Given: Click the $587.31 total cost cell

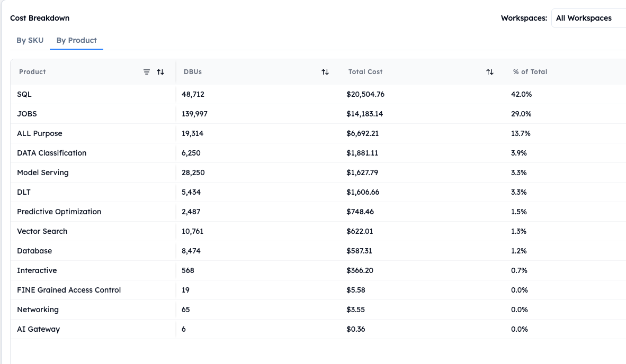Looking at the screenshot, I should 359,251.
